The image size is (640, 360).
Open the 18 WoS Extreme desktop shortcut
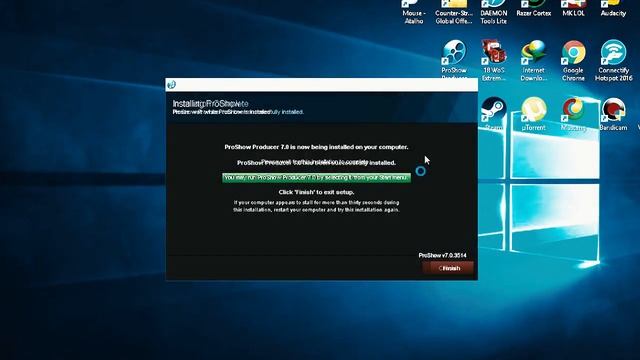(x=493, y=60)
